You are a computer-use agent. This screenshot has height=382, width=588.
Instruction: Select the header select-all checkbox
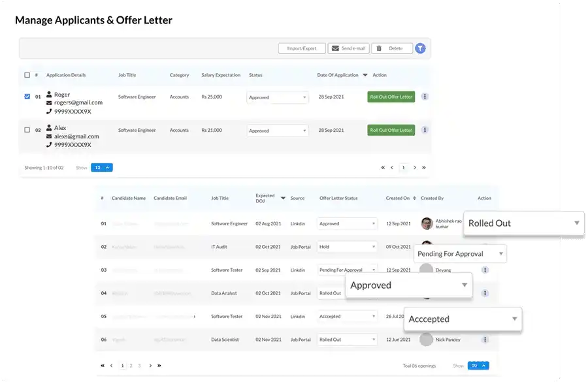[27, 73]
